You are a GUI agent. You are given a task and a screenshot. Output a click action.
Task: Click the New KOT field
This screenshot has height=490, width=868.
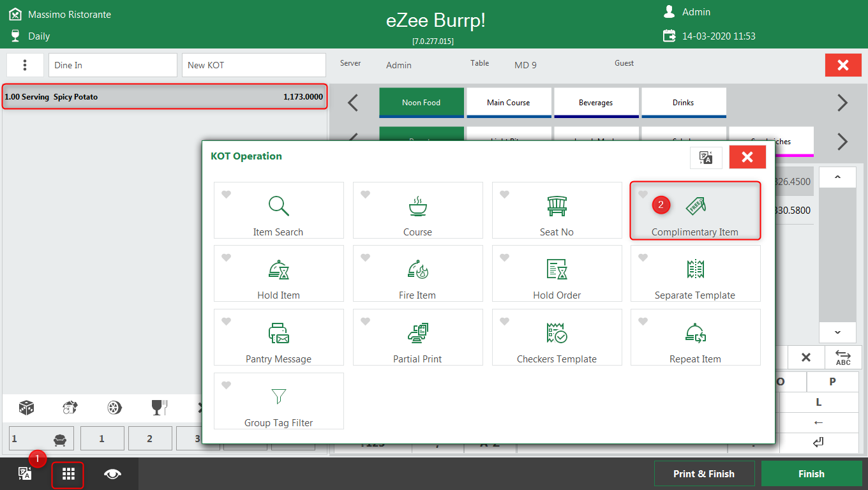[254, 65]
